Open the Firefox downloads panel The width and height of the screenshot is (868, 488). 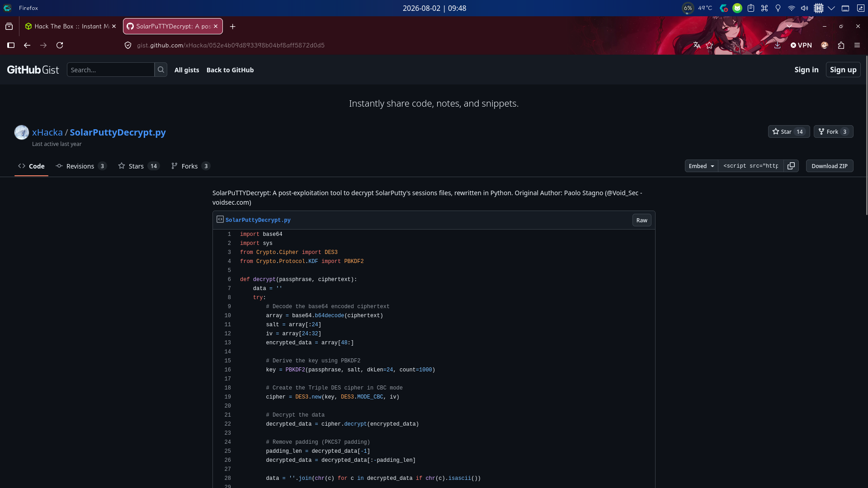point(777,45)
